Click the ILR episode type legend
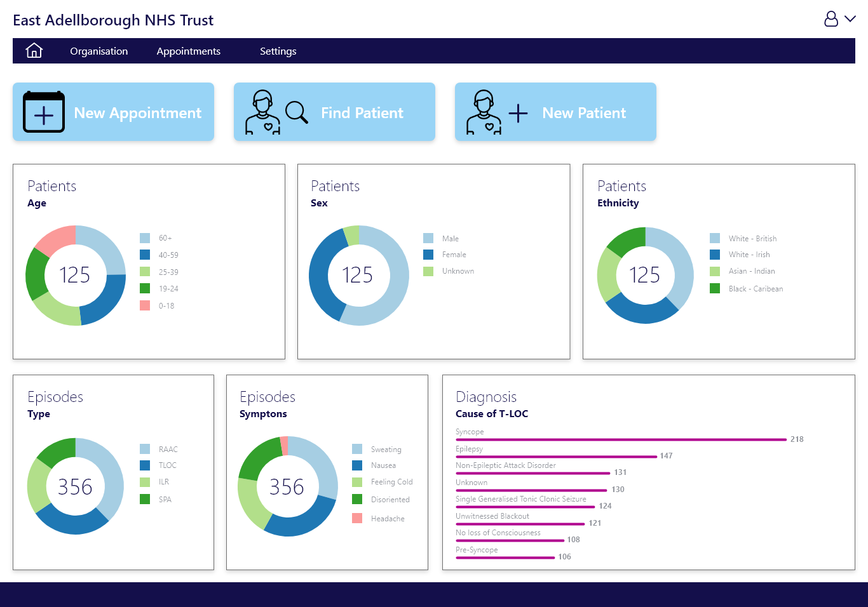 [154, 482]
